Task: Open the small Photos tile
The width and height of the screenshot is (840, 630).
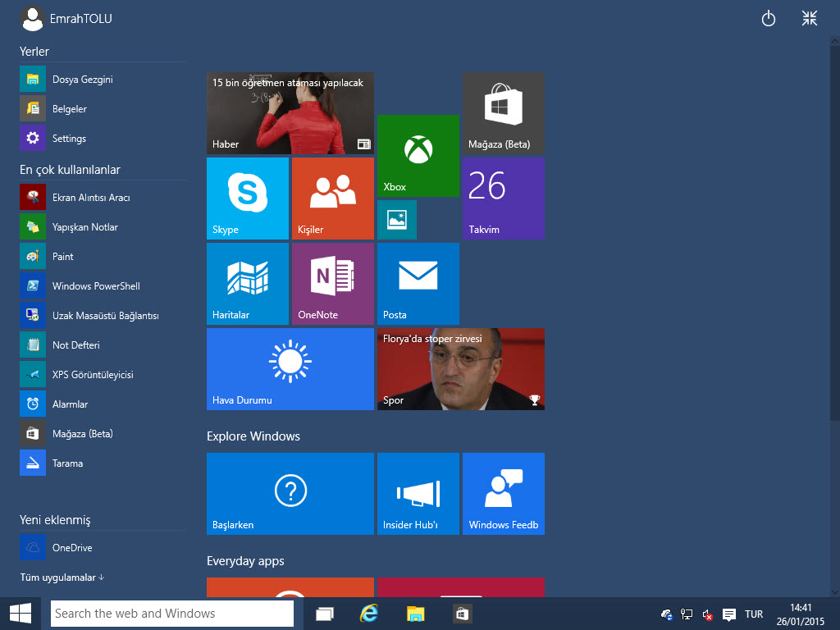Action: coord(397,220)
